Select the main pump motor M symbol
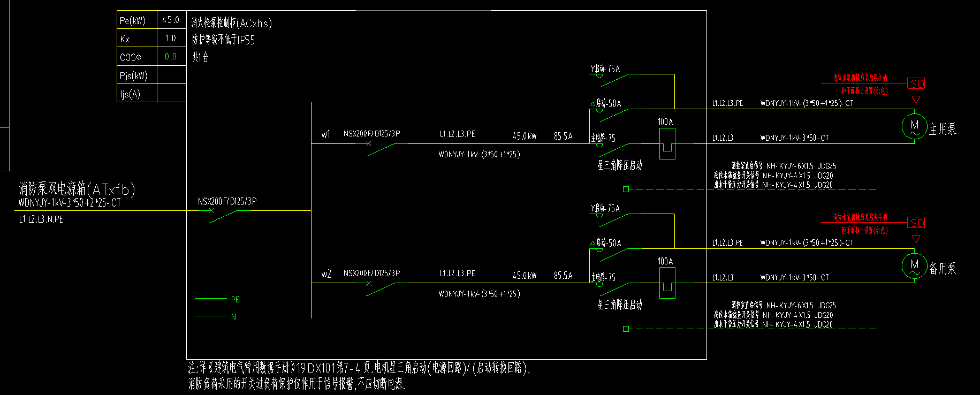Screen dimensions: 980x395 [x=914, y=126]
